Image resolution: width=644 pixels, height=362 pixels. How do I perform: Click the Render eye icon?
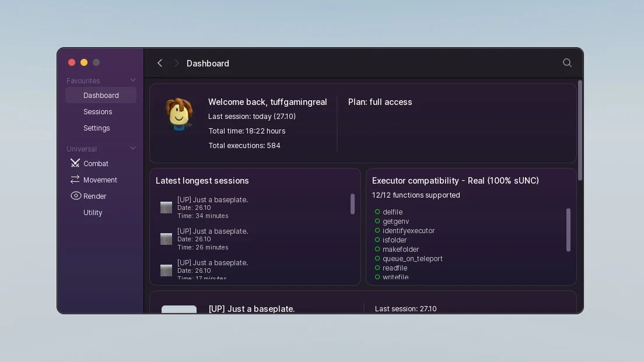point(76,196)
